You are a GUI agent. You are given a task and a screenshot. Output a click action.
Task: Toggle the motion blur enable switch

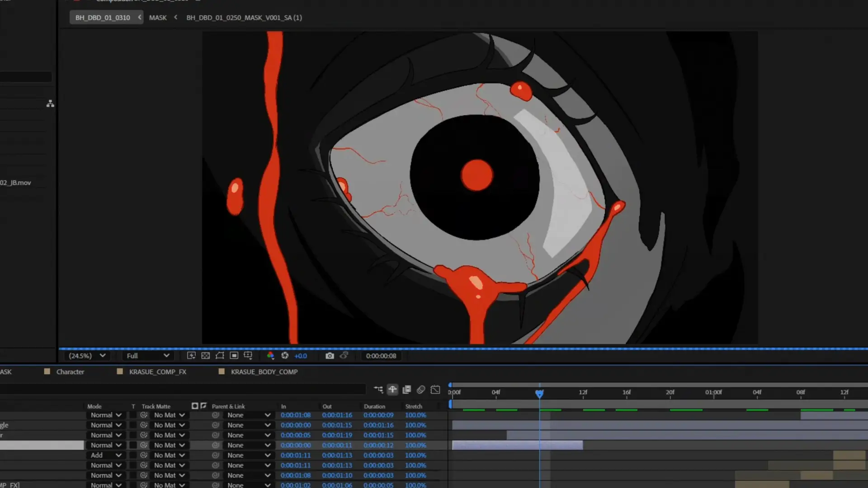[x=421, y=389]
